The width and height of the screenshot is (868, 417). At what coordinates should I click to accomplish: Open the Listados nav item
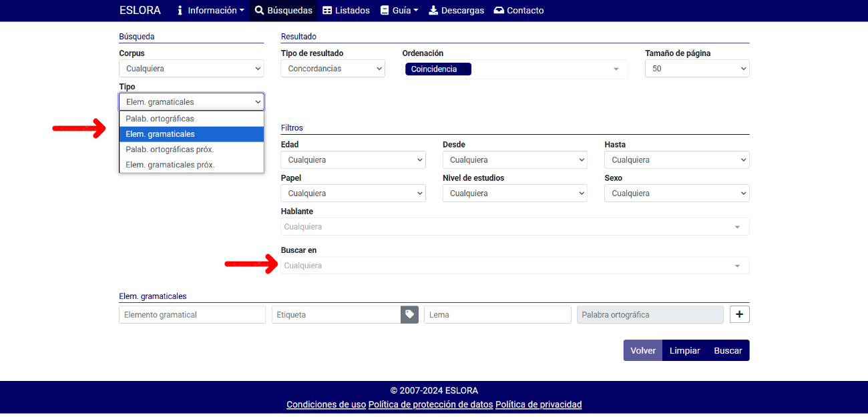(x=346, y=11)
